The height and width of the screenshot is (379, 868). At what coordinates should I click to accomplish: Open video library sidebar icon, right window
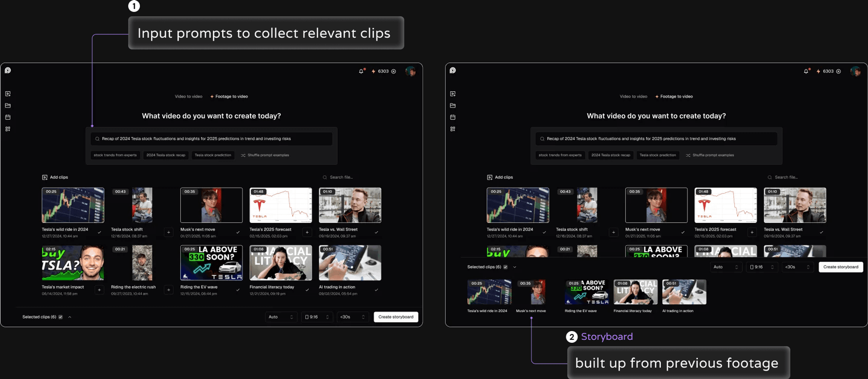(x=453, y=94)
